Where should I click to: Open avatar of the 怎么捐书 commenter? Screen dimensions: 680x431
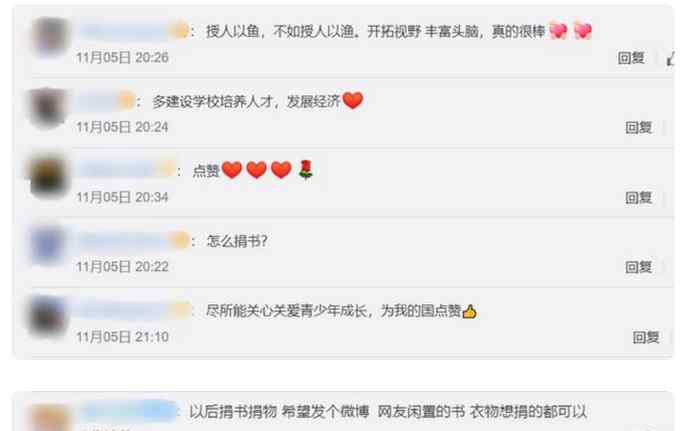pyautogui.click(x=48, y=245)
